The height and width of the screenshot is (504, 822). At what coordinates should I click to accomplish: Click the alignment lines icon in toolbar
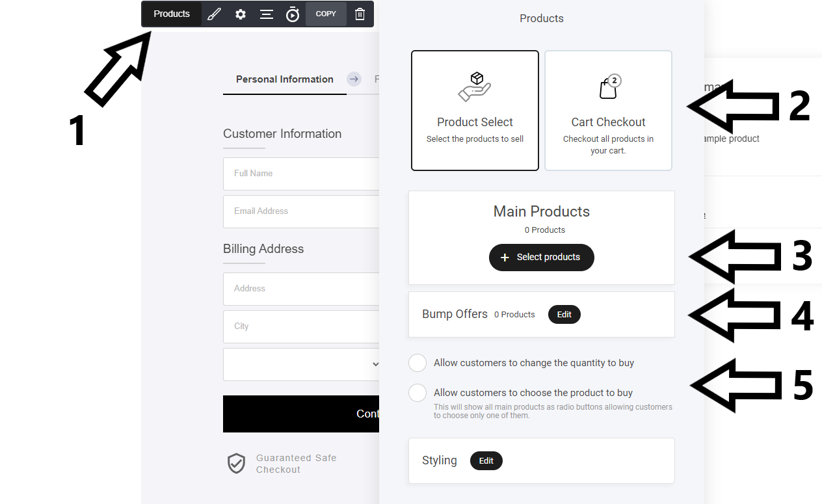pos(267,14)
